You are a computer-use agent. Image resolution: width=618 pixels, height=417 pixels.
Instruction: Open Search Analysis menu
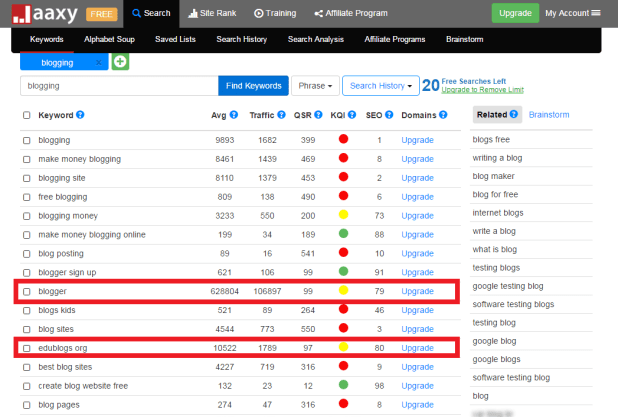316,39
